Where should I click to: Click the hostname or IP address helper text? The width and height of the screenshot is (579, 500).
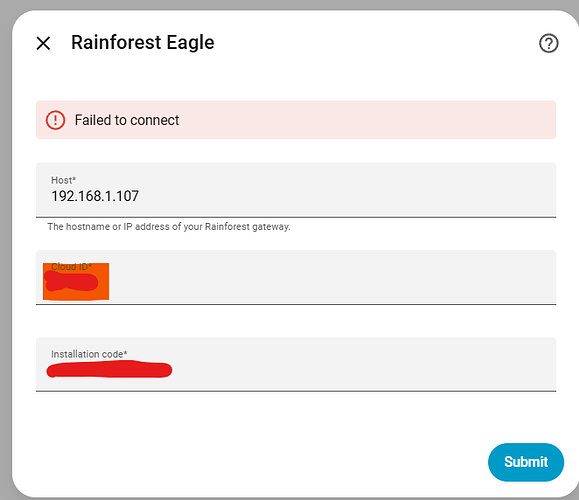(x=169, y=226)
